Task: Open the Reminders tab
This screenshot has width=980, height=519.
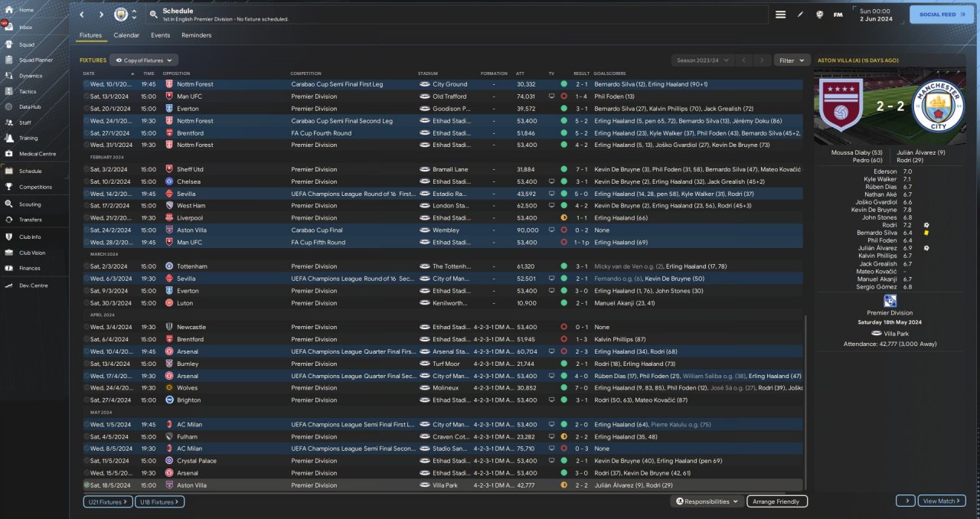Action: click(x=197, y=35)
